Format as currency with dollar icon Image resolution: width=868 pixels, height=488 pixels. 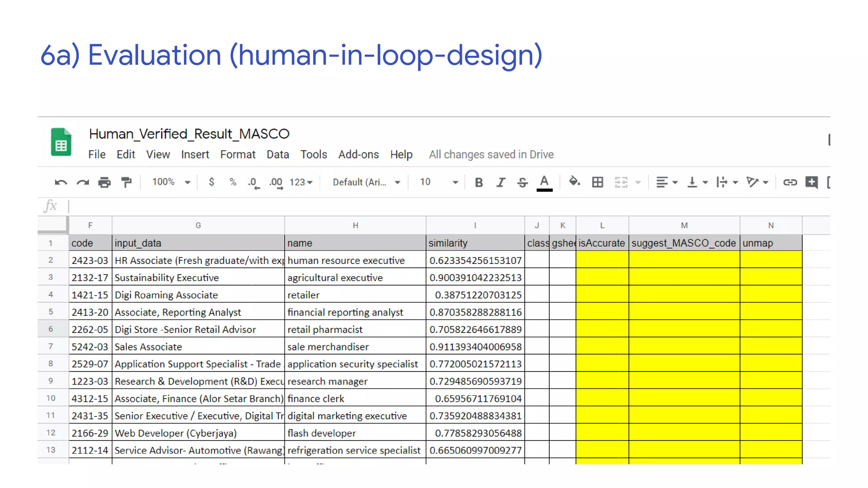point(211,182)
